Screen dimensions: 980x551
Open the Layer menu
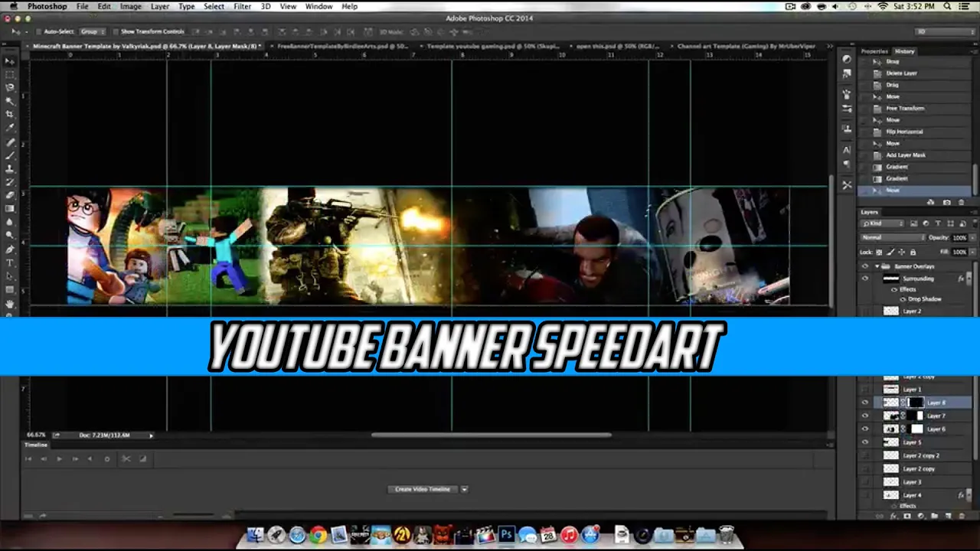point(160,6)
